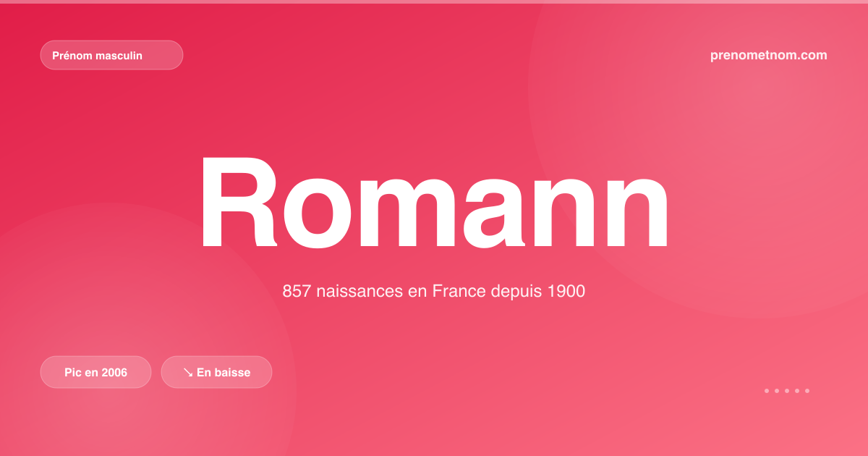Select the large Romann name heading

tap(434, 203)
